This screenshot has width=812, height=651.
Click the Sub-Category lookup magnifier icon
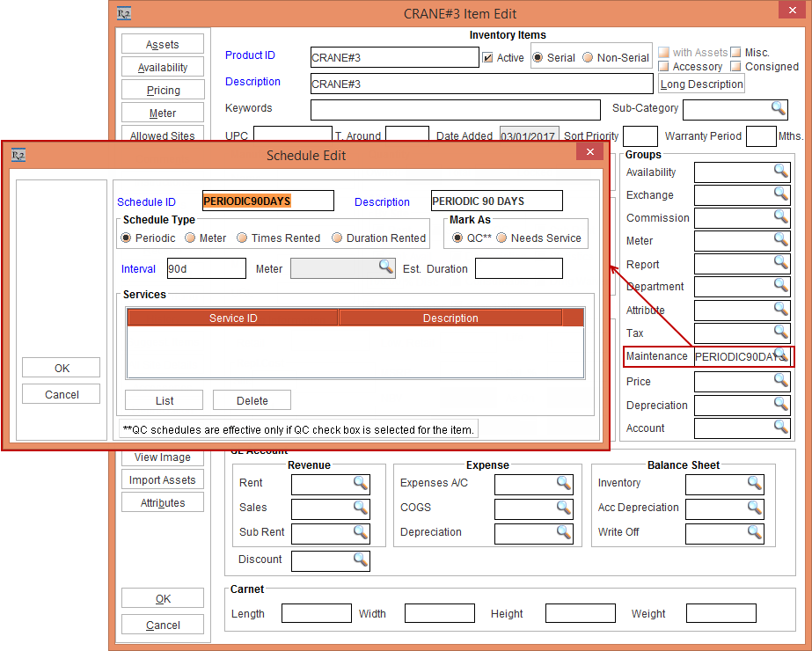779,107
